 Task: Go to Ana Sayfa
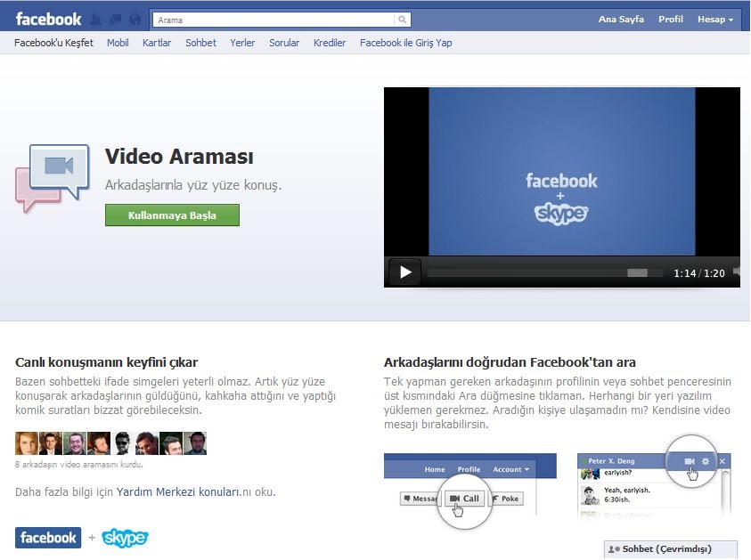[621, 20]
